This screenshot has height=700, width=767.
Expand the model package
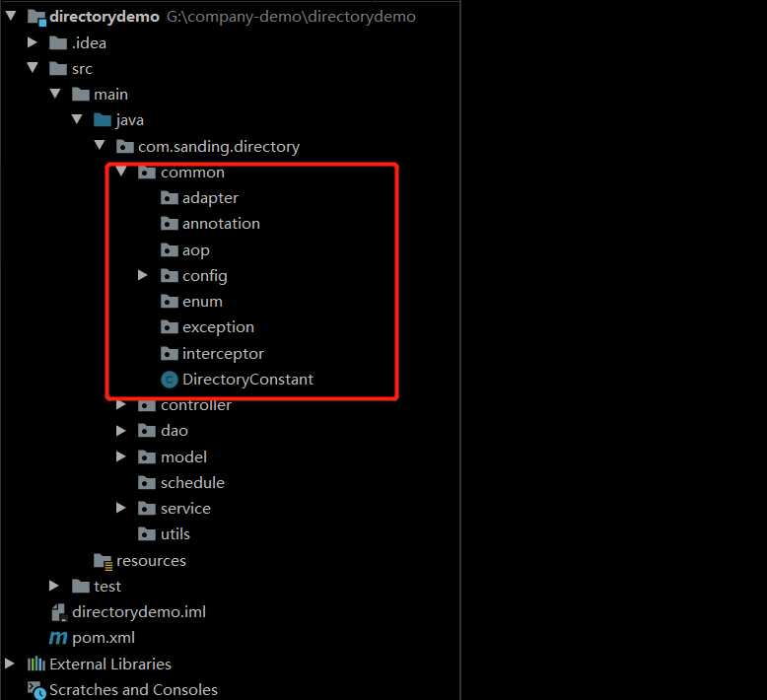[x=121, y=456]
